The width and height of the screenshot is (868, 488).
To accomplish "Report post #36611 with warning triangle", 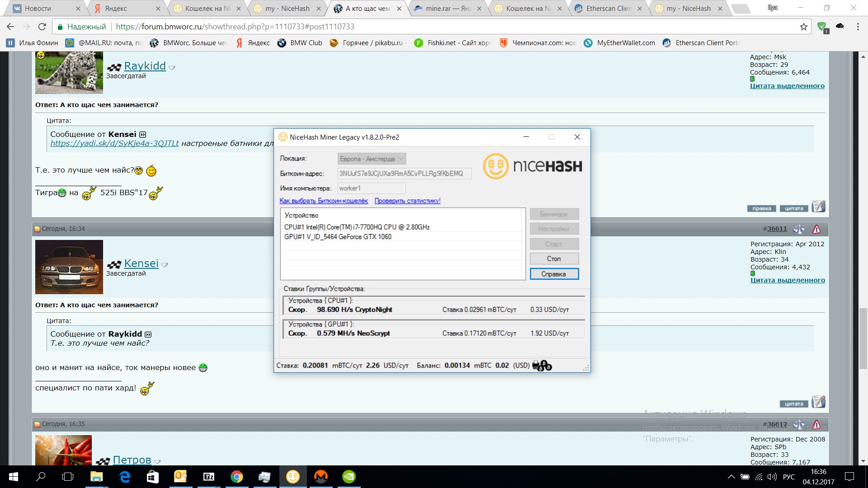I will 816,229.
